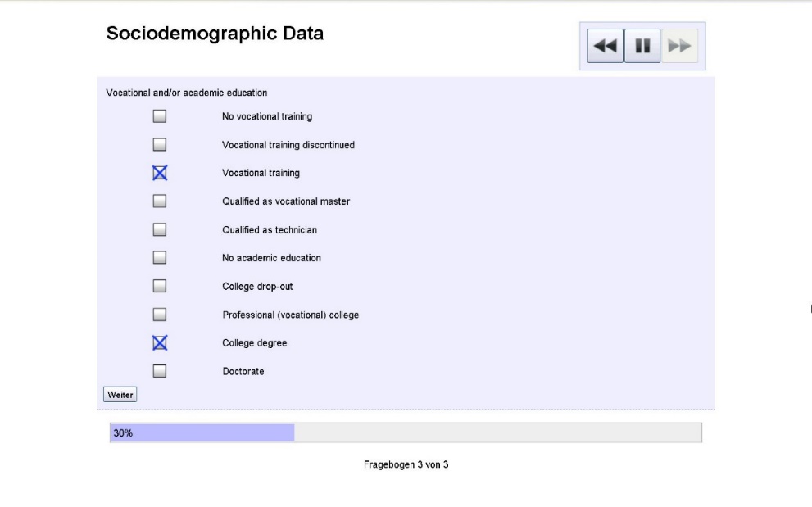Enable the Qualified as technician checkbox

pos(160,230)
